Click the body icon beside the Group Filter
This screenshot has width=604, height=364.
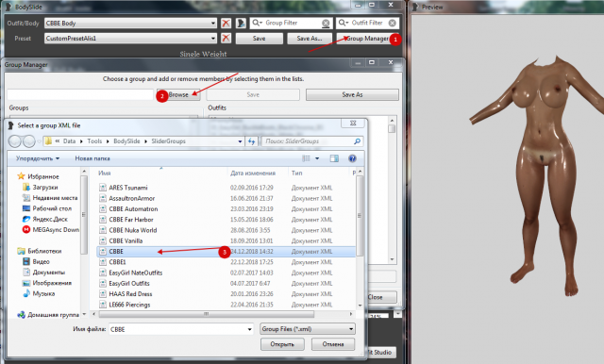point(242,23)
